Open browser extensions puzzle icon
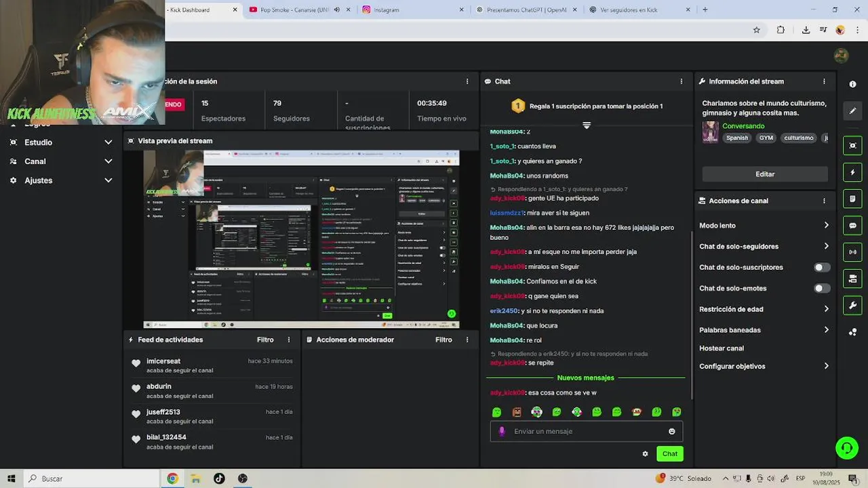 [x=781, y=30]
